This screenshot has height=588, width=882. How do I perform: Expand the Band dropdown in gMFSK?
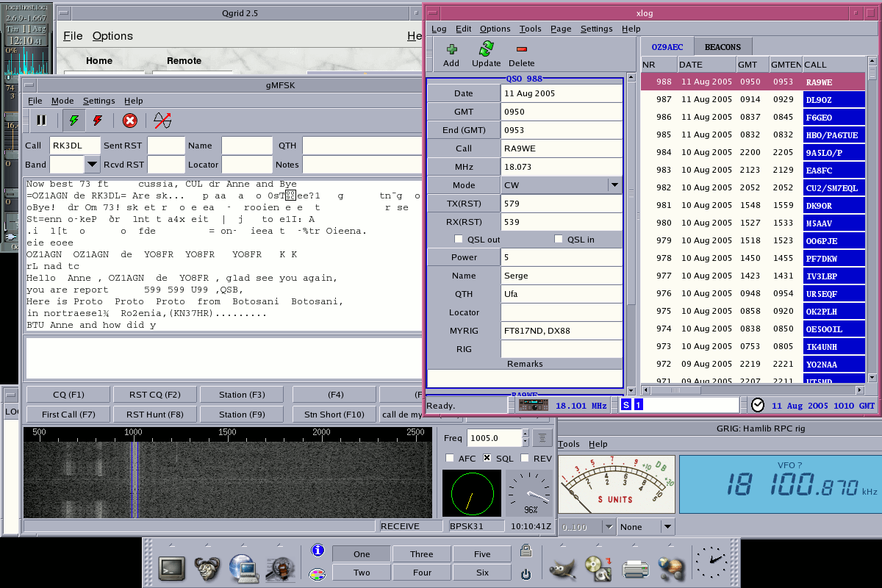coord(92,165)
